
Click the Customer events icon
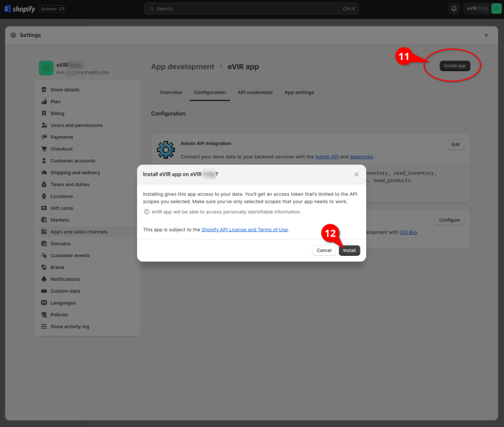tap(44, 256)
